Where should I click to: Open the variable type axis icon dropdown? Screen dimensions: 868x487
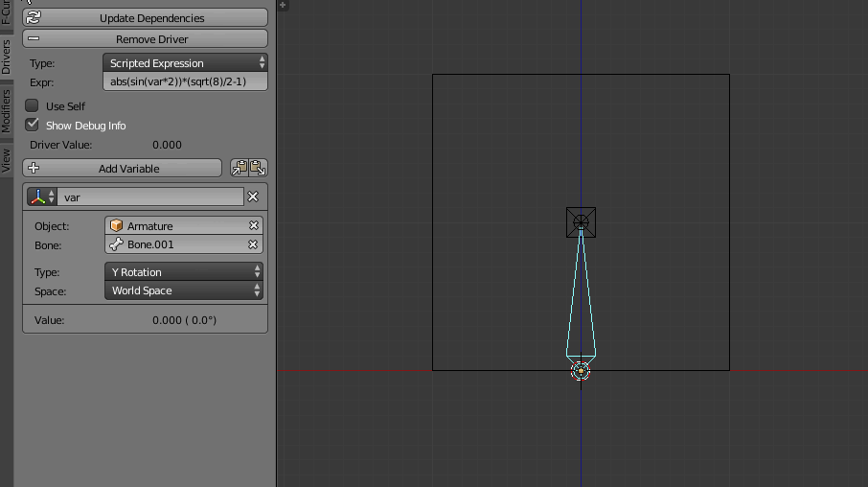click(x=41, y=197)
